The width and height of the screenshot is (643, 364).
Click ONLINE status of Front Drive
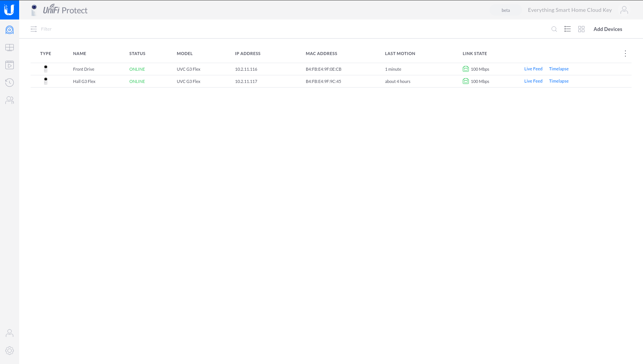pos(137,69)
